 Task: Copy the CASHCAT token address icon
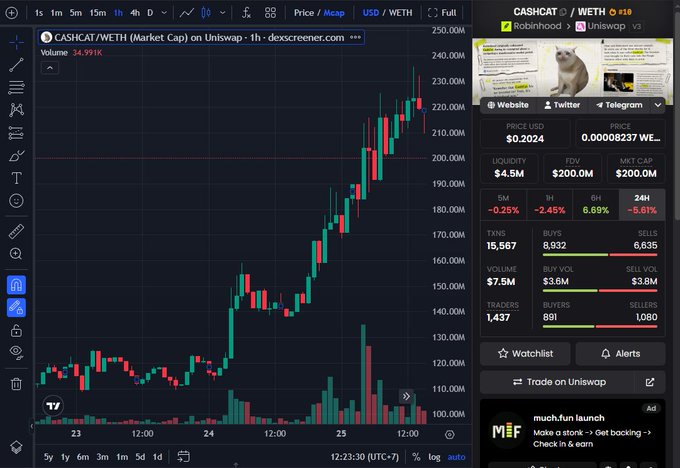(x=563, y=12)
